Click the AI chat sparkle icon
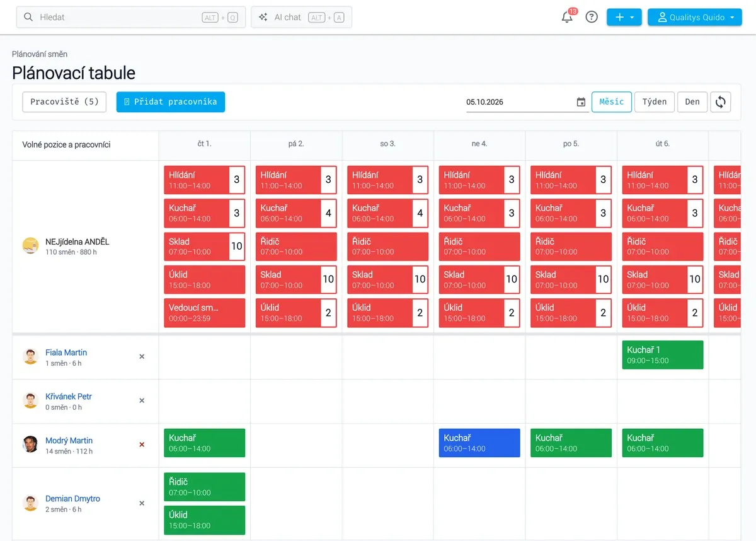756x541 pixels. click(263, 17)
